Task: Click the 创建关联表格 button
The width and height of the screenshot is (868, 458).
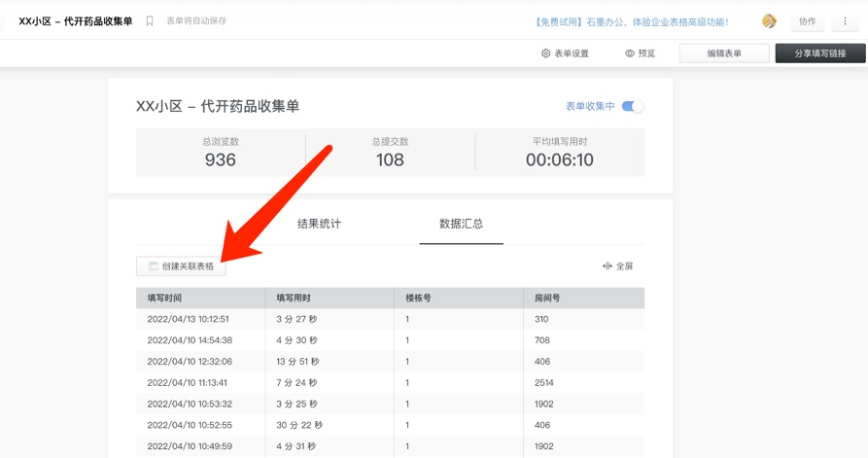Action: 182,265
